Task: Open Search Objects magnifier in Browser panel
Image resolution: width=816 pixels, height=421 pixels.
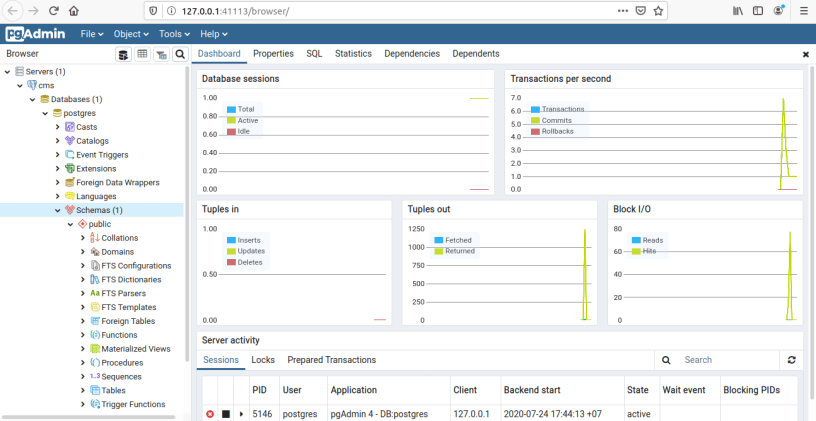Action: coord(180,54)
